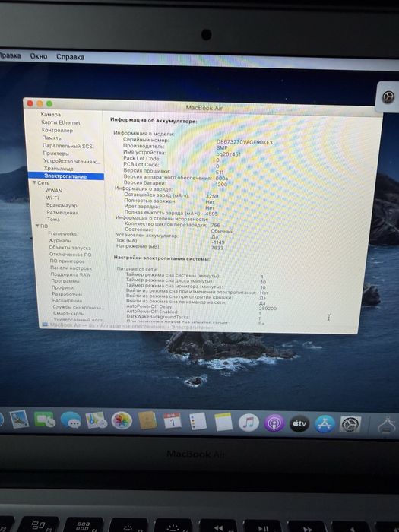Select Журналы in the sidebar
The height and width of the screenshot is (532, 399).
60,241
